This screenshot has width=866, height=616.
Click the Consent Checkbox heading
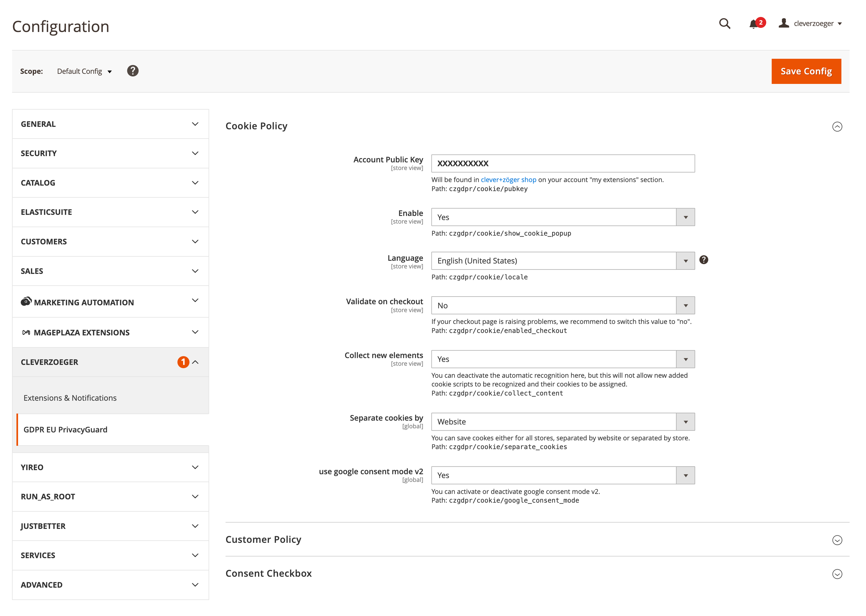pos(268,573)
